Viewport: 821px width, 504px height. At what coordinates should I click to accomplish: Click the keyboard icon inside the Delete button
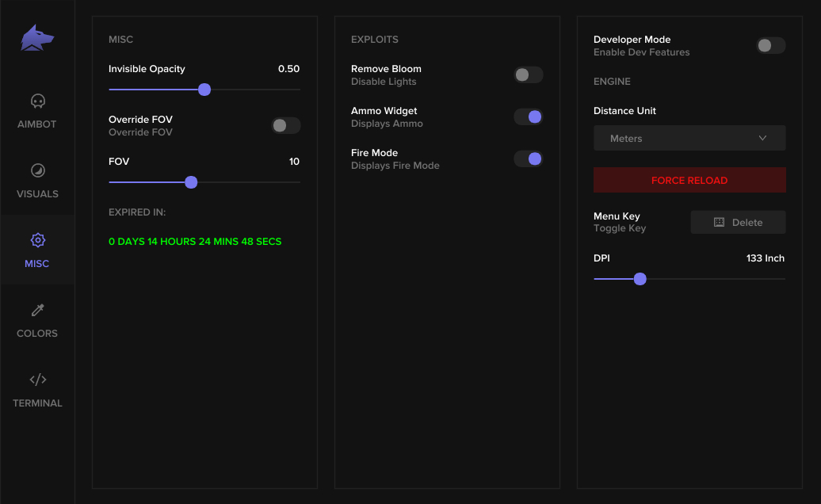tap(720, 222)
